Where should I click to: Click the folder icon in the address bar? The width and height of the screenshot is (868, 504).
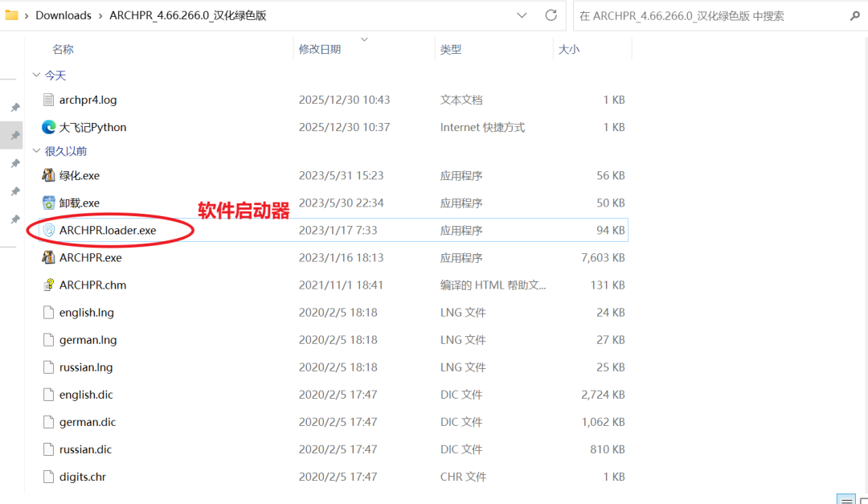[11, 15]
